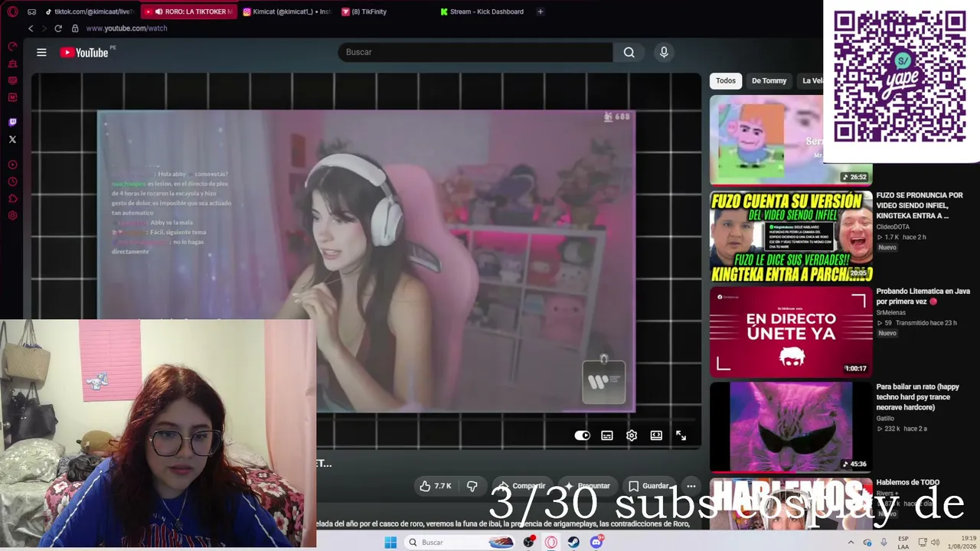The image size is (980, 551).
Task: Open the cat with sunglasses video thumbnail
Action: click(x=791, y=428)
